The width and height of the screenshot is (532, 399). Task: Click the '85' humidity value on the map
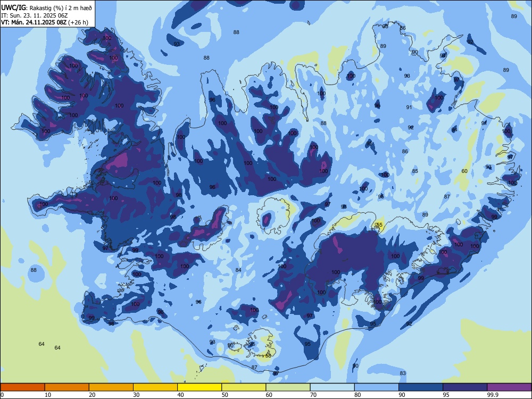pos(415,171)
